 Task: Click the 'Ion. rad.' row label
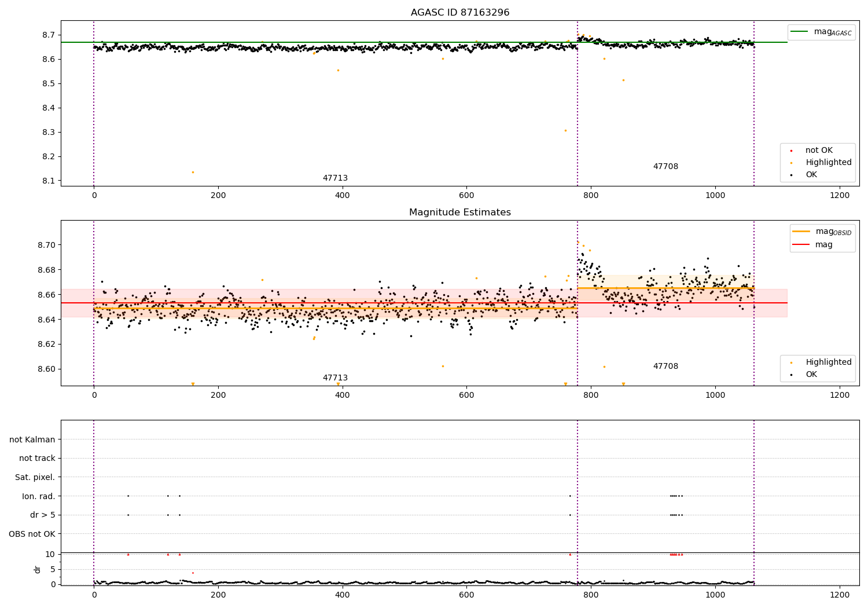39,496
